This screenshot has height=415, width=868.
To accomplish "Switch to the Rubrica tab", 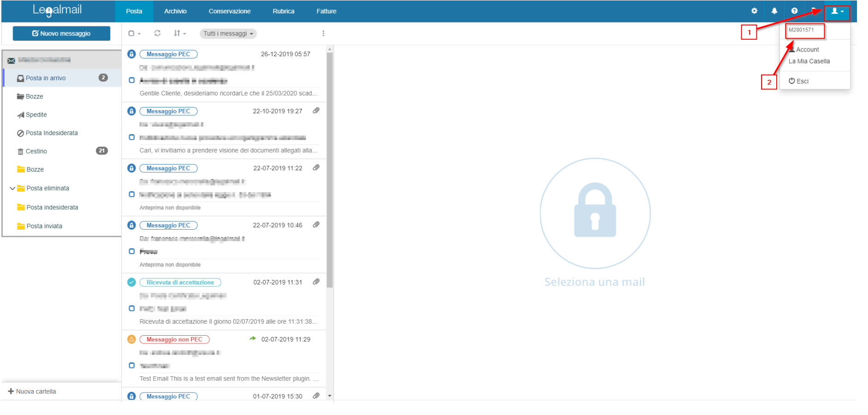I will (x=283, y=11).
